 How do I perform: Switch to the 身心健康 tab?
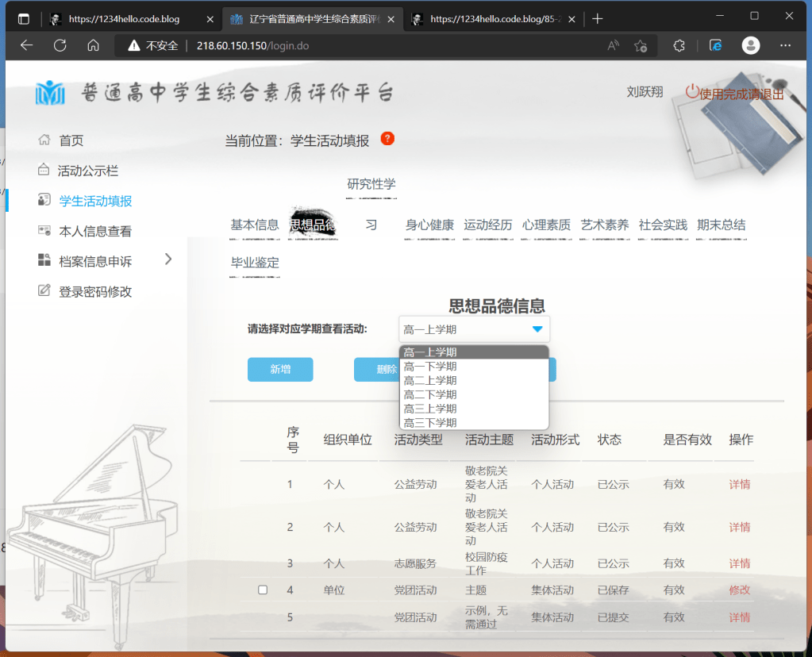(429, 225)
